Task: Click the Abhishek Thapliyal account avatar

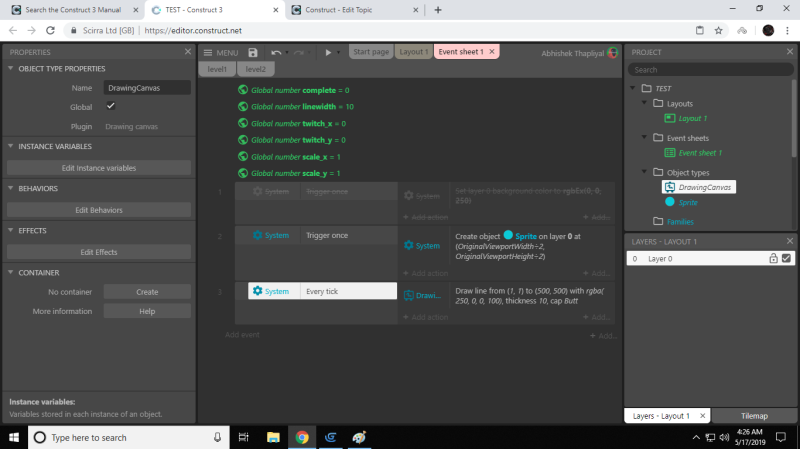Action: coord(613,53)
